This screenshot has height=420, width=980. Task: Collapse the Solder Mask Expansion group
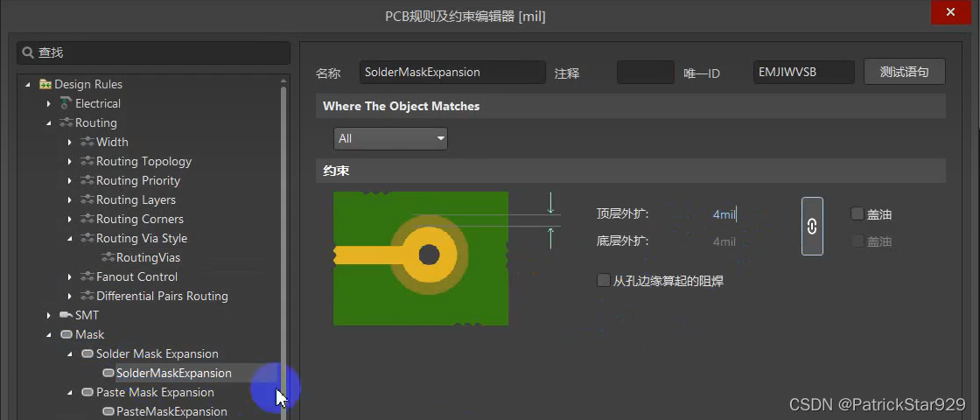click(x=69, y=353)
